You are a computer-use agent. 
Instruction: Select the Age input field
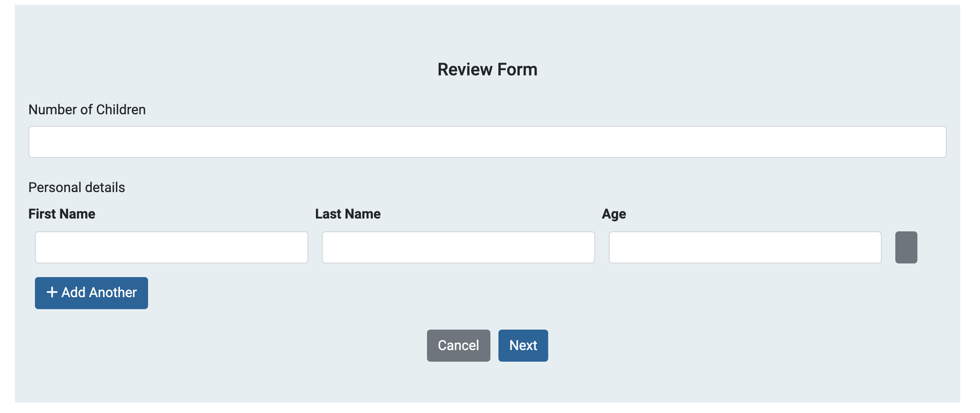tap(745, 247)
